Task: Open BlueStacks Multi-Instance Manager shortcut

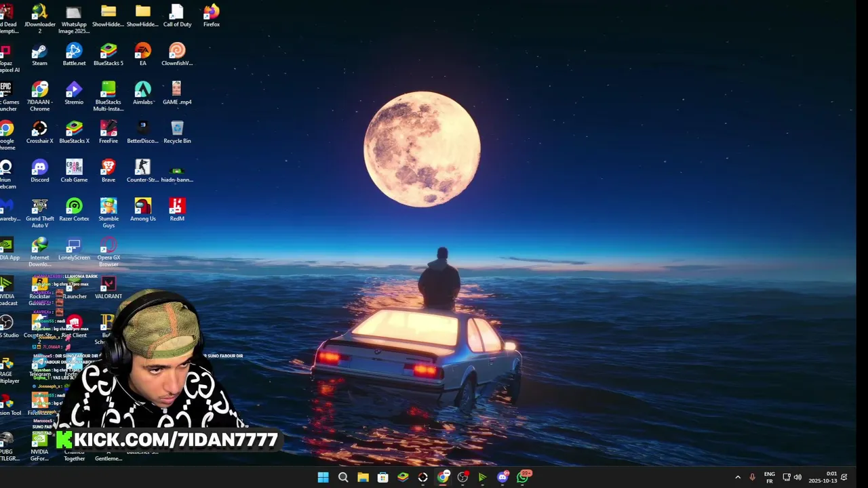Action: pos(108,96)
